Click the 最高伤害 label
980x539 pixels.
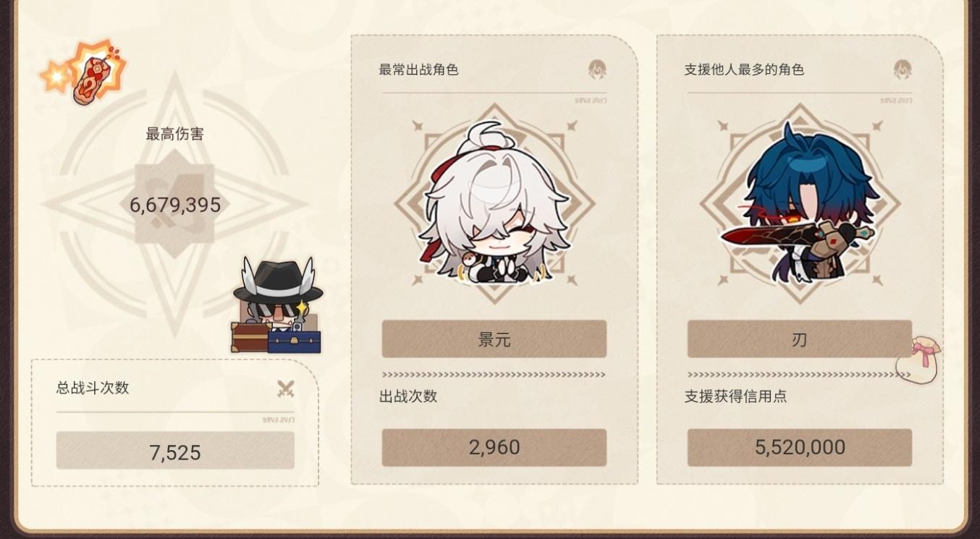(x=175, y=134)
